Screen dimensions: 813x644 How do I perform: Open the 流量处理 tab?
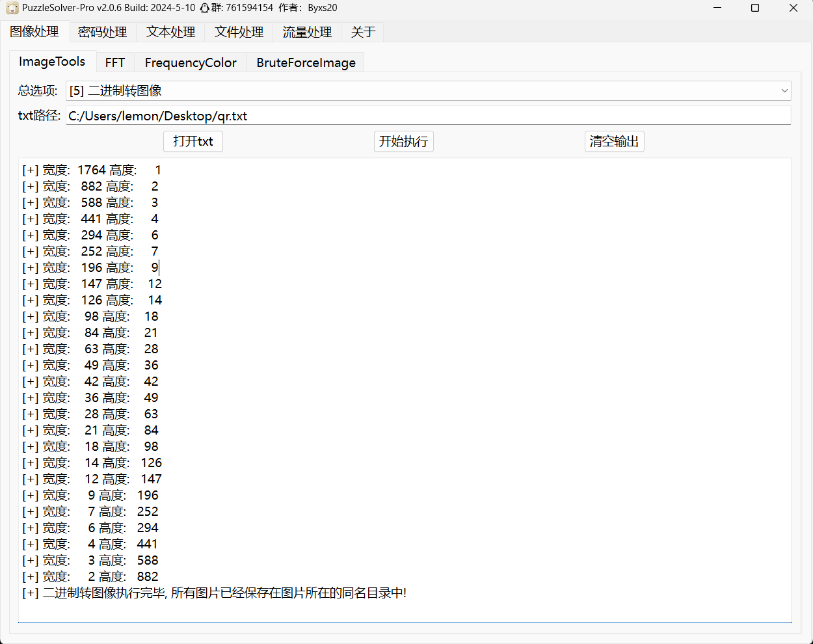coord(307,32)
